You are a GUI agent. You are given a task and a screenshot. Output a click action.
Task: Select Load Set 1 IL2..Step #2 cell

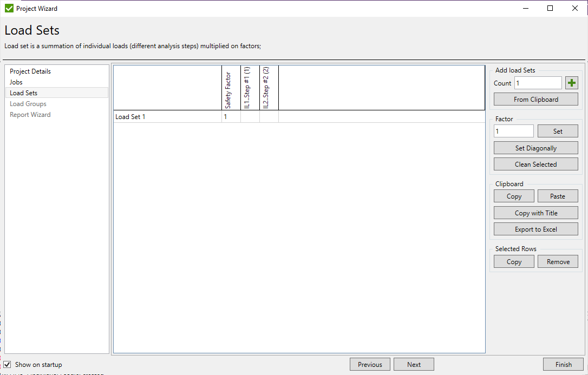(269, 116)
